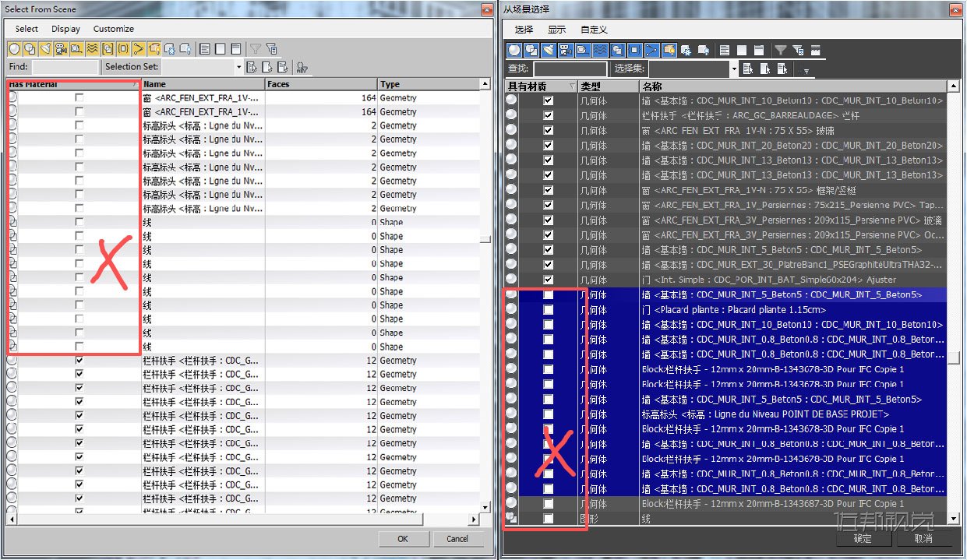Screen dimensions: 967x560
Task: Open the 自定义 menu
Action: point(595,30)
